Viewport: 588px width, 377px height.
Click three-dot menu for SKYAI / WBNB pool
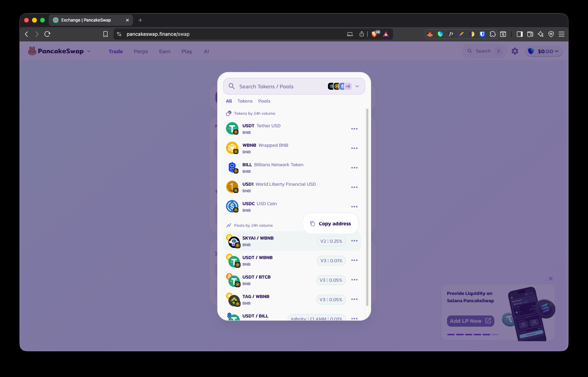[x=354, y=241]
